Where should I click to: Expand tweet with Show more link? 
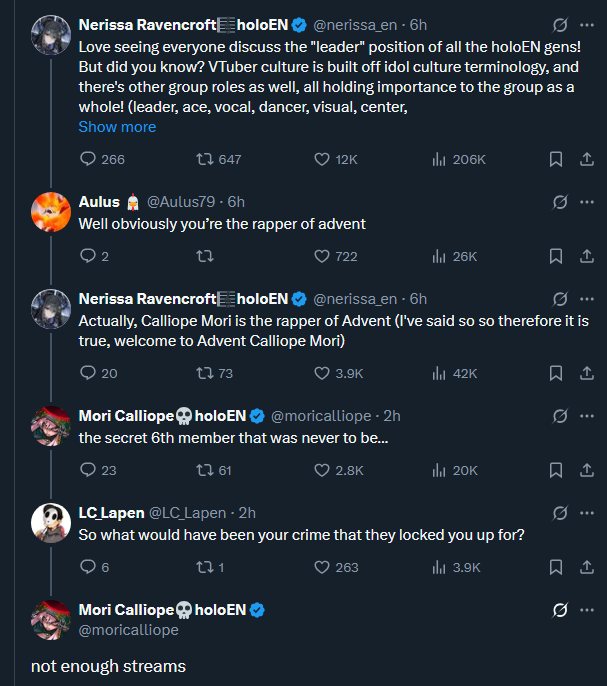[x=117, y=127]
